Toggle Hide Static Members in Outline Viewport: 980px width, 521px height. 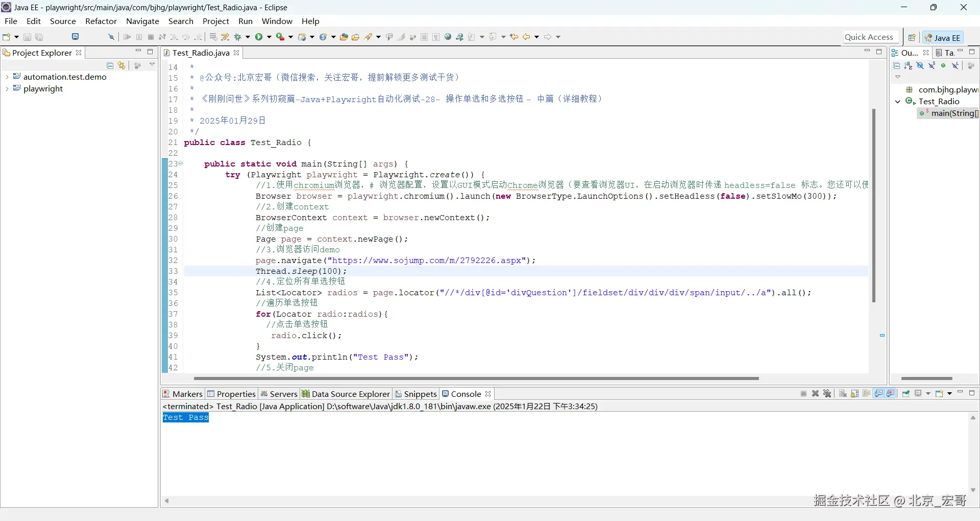point(932,65)
